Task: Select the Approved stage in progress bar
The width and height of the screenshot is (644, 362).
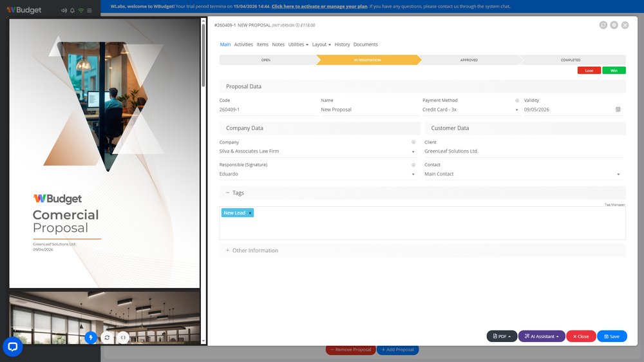Action: 469,60
